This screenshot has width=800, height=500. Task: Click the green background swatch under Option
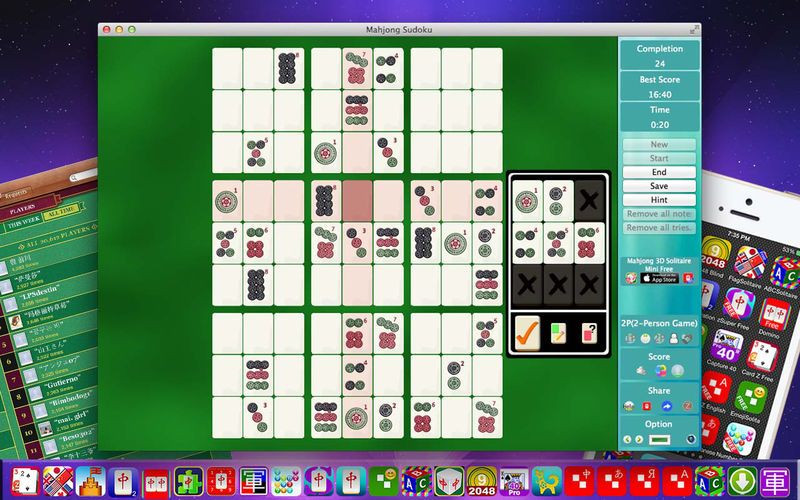pos(659,439)
